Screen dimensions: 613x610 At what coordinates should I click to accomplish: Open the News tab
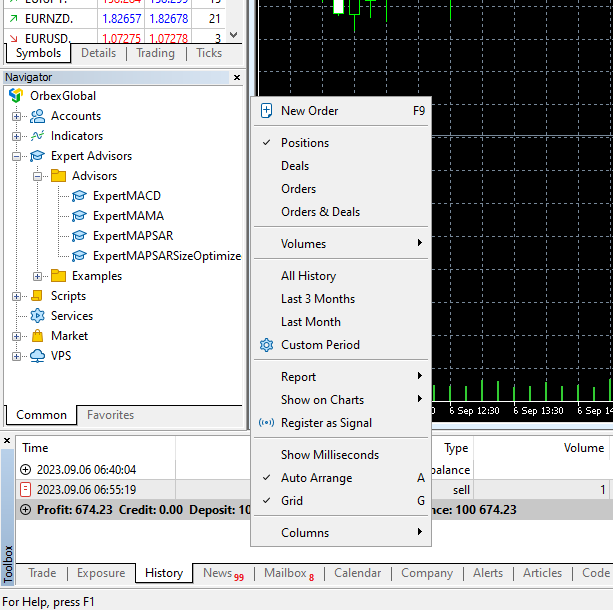point(223,573)
